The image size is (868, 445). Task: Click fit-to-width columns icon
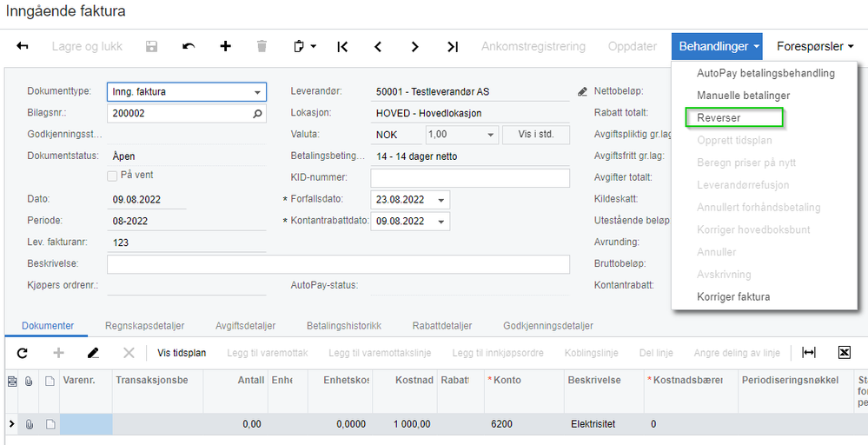pyautogui.click(x=809, y=353)
